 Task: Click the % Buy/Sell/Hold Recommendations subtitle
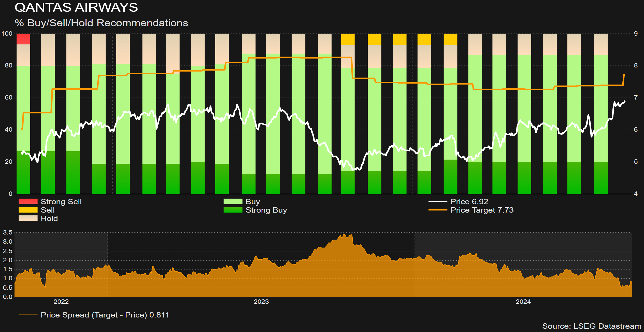pyautogui.click(x=101, y=23)
